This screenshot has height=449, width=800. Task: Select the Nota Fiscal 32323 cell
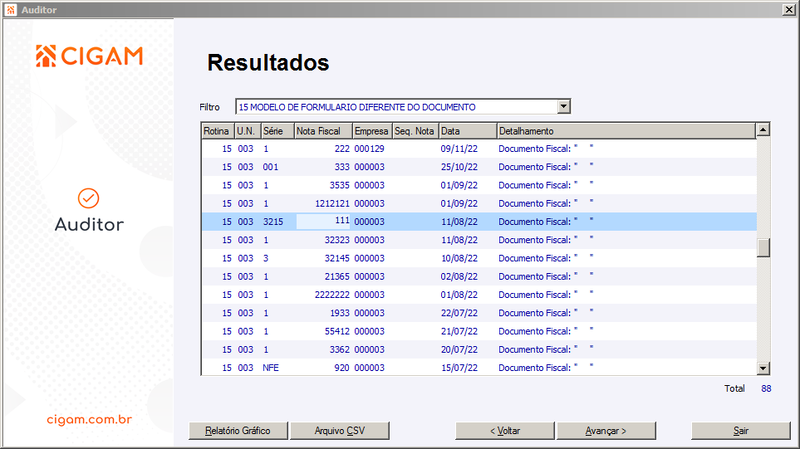tap(323, 240)
